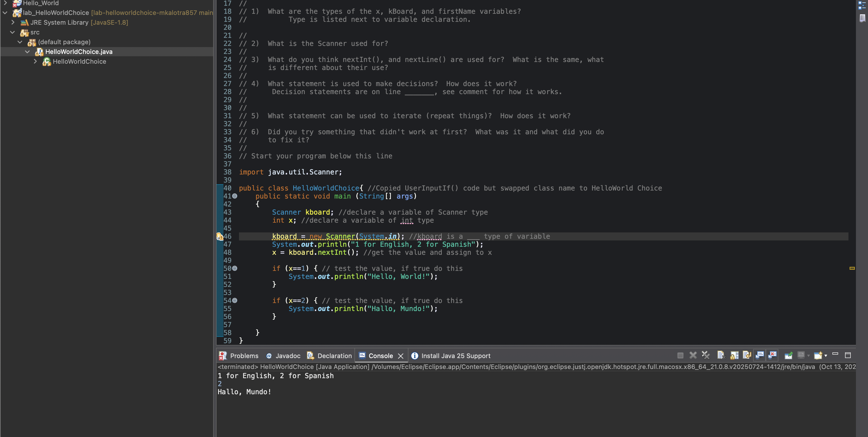Click the show console on standard error icon
The height and width of the screenshot is (437, 868).
[x=773, y=355]
